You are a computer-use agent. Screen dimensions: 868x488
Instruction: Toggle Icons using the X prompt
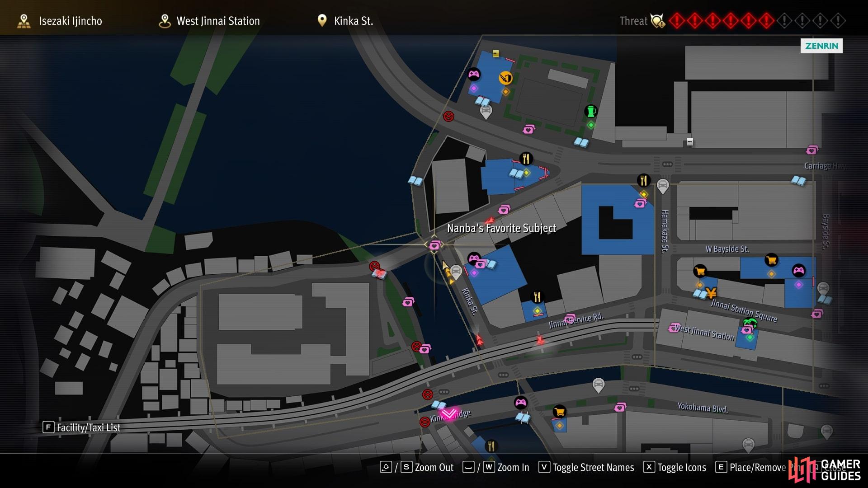pyautogui.click(x=675, y=467)
